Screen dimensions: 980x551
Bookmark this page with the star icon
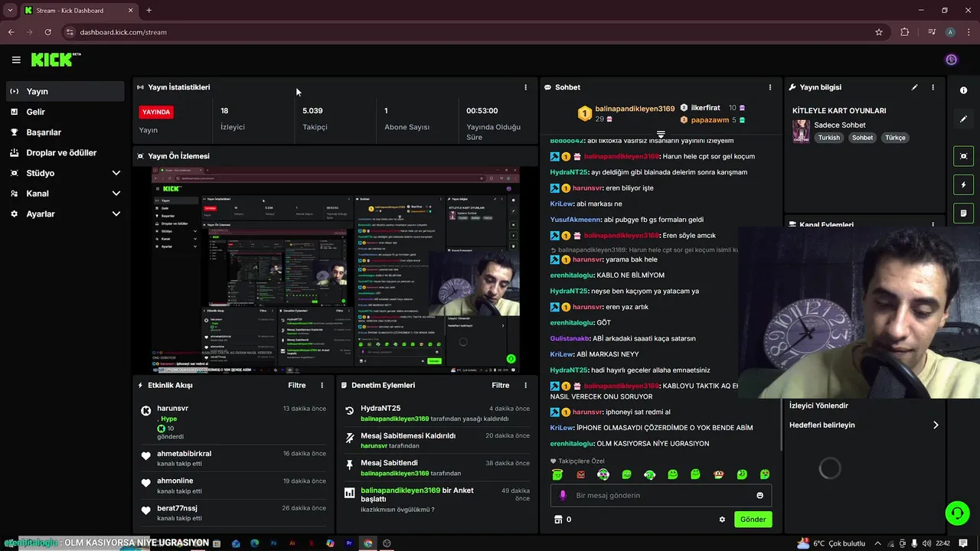click(x=879, y=32)
